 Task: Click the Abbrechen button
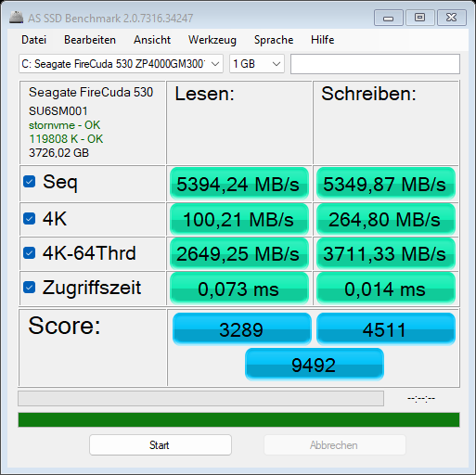(x=335, y=445)
